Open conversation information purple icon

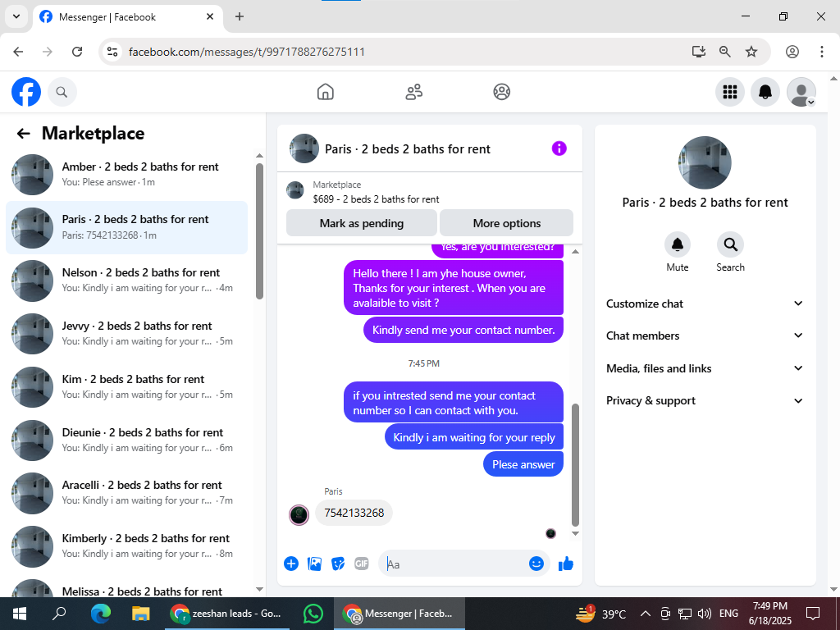(x=559, y=148)
